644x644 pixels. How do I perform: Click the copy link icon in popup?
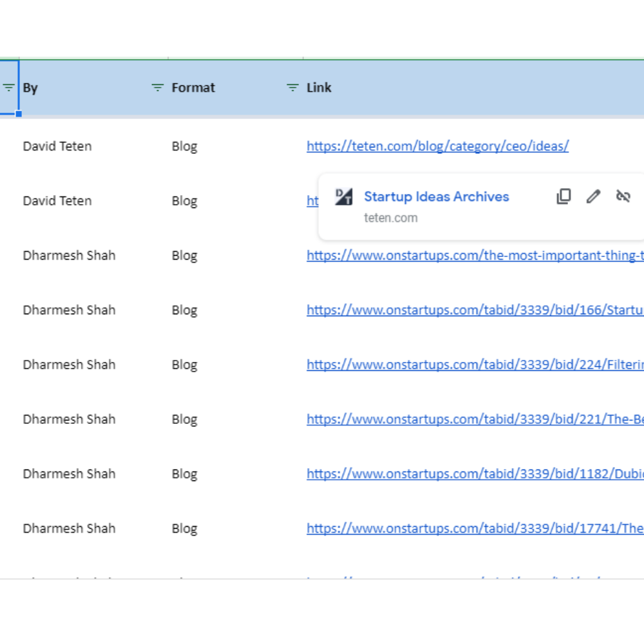click(x=563, y=196)
